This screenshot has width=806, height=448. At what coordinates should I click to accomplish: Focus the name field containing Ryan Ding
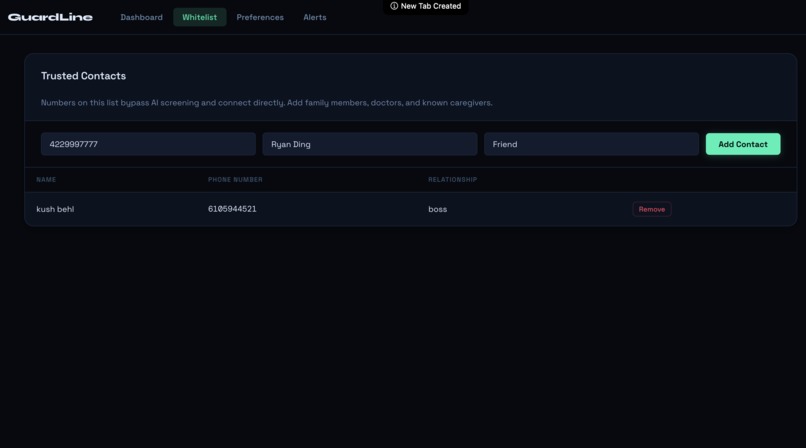(370, 144)
